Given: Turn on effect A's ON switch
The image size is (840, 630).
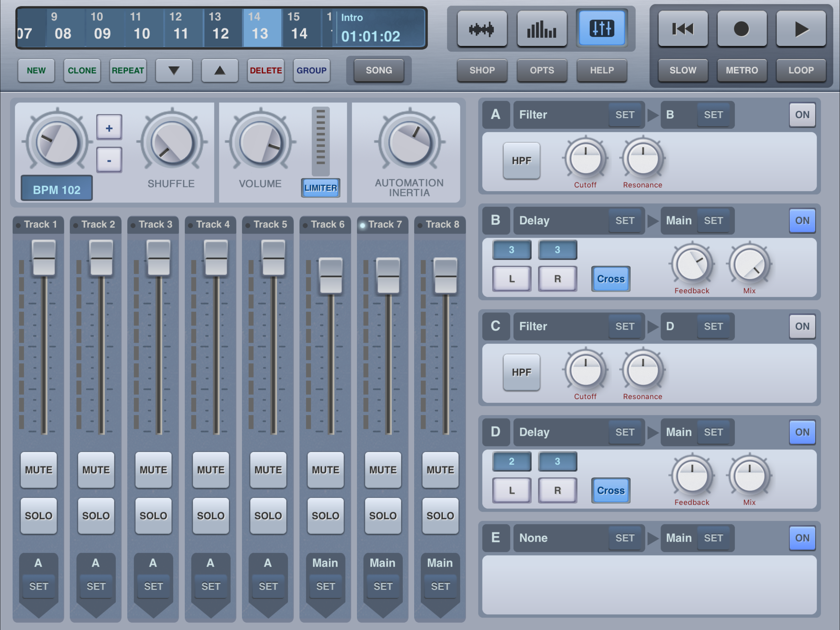Looking at the screenshot, I should coord(802,115).
